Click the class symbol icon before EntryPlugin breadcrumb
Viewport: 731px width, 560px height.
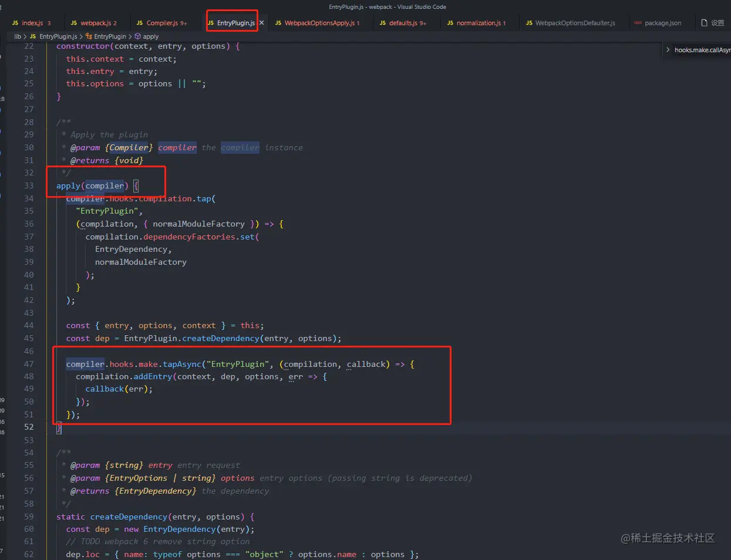tap(89, 36)
